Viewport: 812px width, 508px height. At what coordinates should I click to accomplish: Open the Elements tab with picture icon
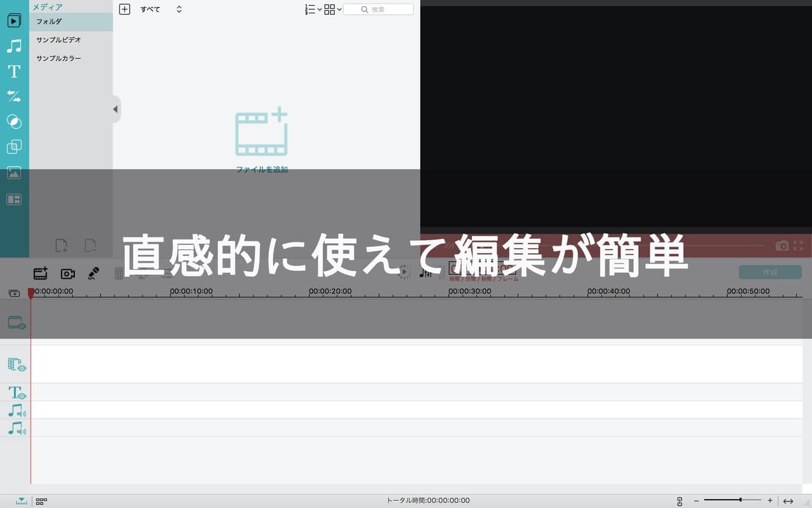click(x=14, y=173)
